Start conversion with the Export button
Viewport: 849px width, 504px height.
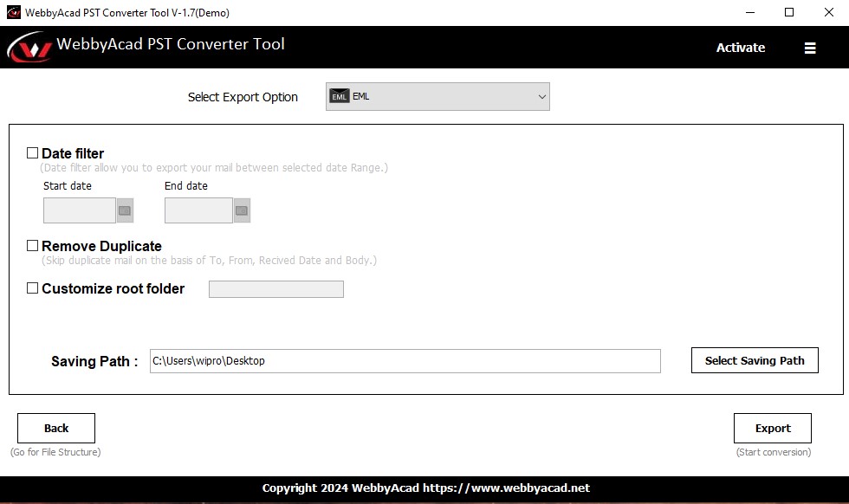tap(772, 428)
